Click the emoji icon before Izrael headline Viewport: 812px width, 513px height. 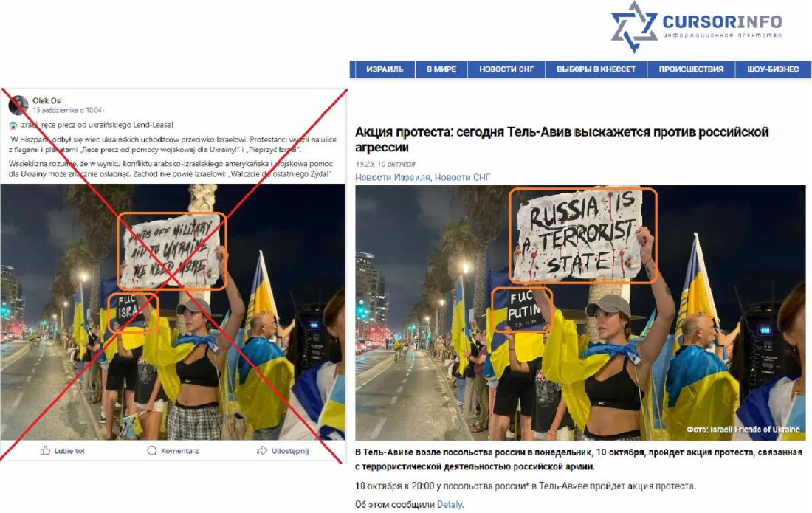pyautogui.click(x=13, y=125)
